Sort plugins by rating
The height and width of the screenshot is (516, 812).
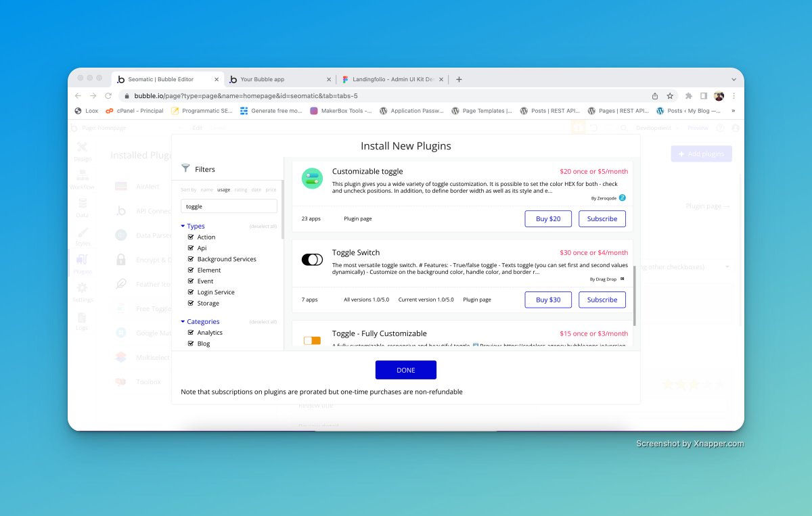pyautogui.click(x=241, y=190)
